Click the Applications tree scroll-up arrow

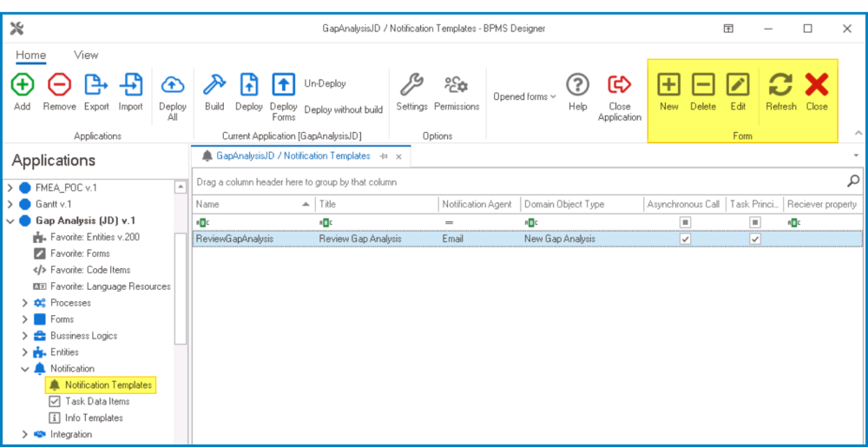click(181, 187)
